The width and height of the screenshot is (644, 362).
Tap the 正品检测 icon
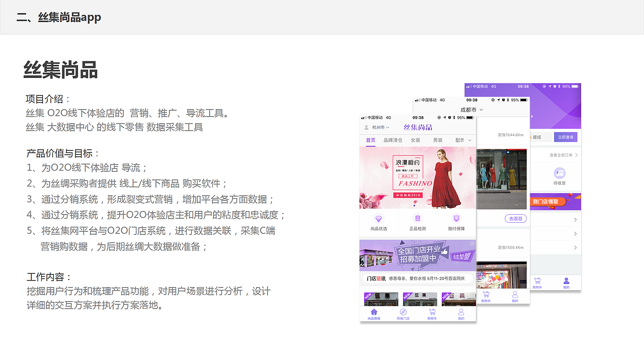pos(418,219)
